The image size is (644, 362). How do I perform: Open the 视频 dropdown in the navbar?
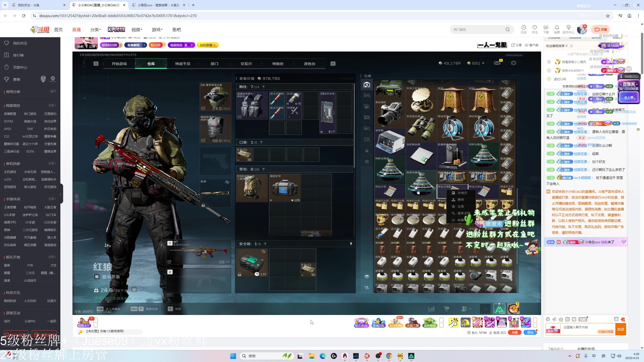click(137, 30)
